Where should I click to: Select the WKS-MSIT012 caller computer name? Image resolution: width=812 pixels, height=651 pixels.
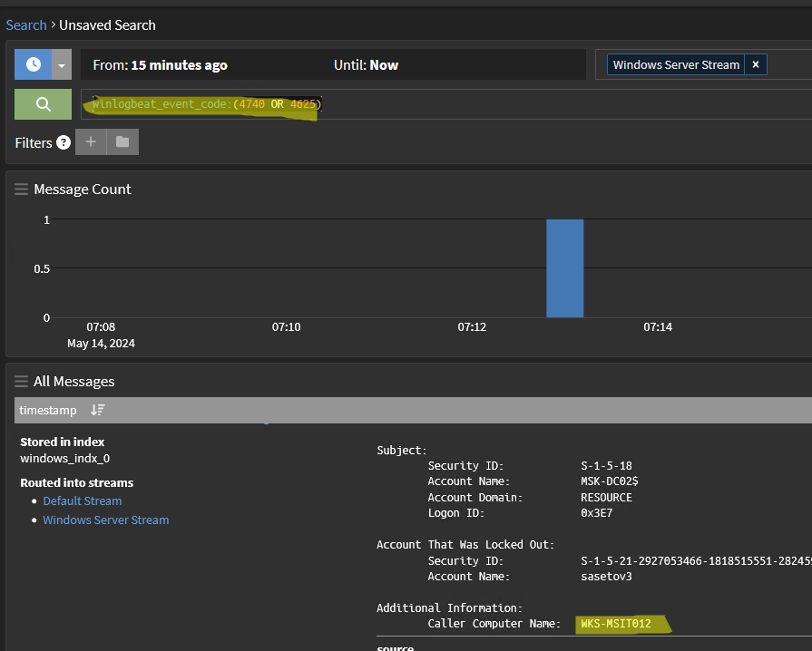click(x=616, y=624)
